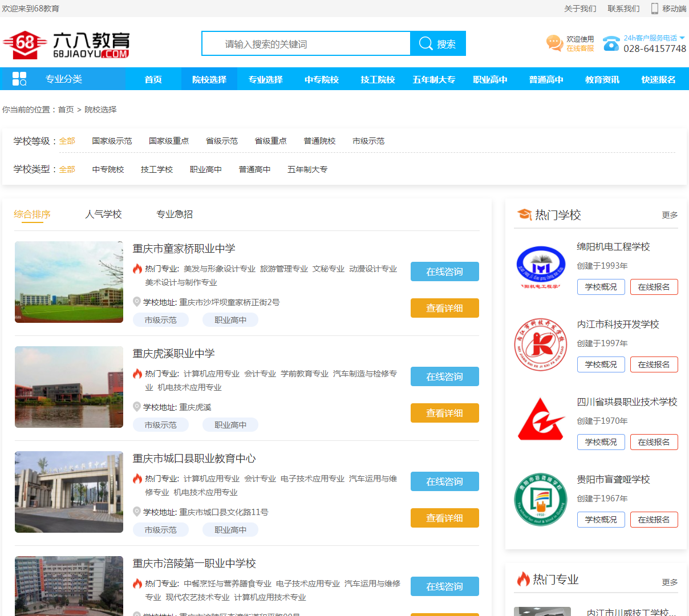Expand the 24h客户服务电话 dropdown arrow
Screen dimensions: 689x616
tap(682, 38)
